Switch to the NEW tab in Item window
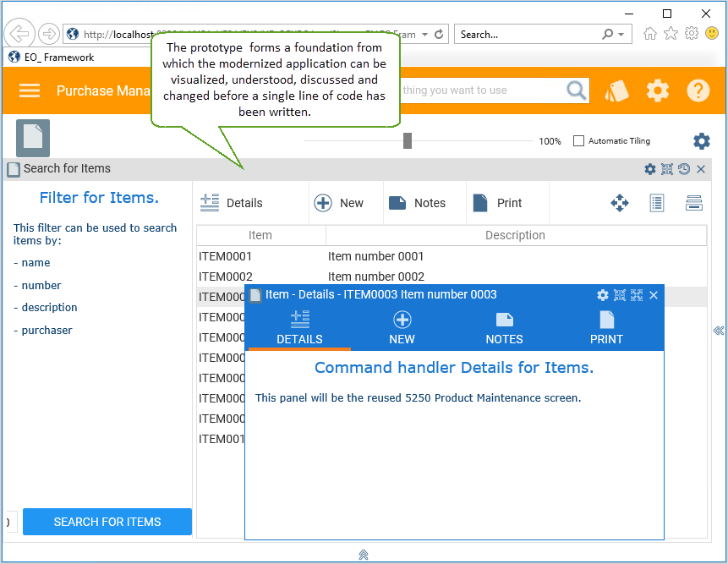 [402, 328]
